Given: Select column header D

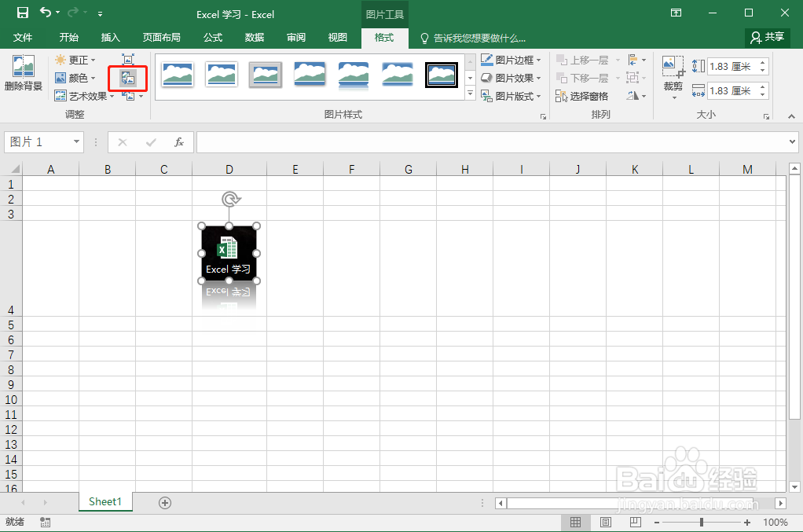Looking at the screenshot, I should click(229, 169).
